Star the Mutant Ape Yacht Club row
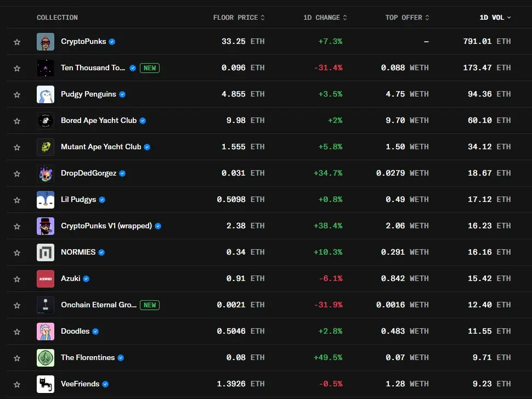This screenshot has width=532, height=399. click(x=17, y=148)
